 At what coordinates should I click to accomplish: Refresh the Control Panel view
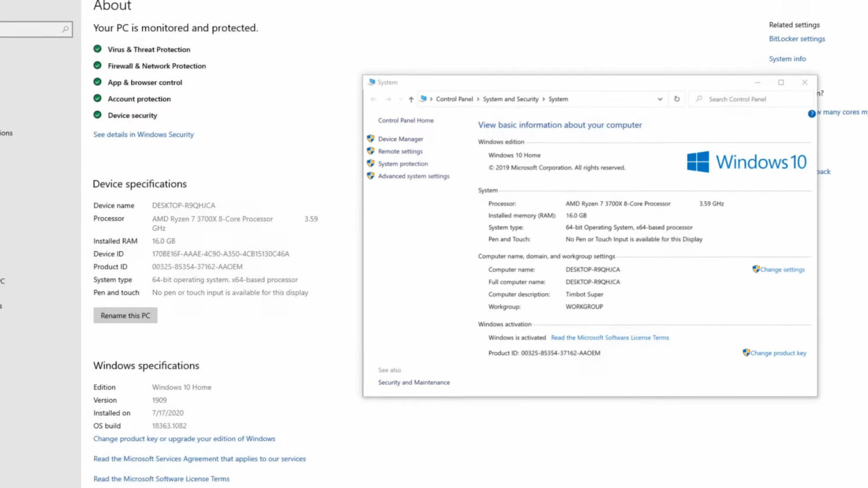(678, 99)
